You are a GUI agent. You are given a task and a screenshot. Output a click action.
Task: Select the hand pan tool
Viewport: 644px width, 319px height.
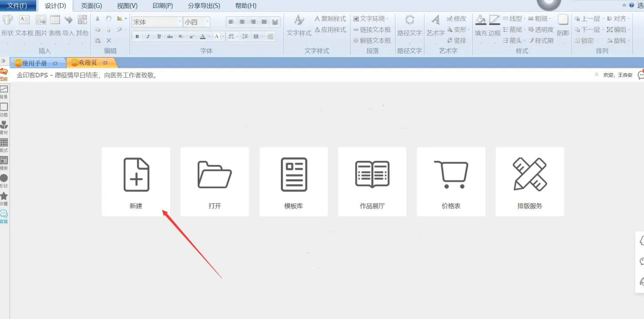tap(109, 19)
